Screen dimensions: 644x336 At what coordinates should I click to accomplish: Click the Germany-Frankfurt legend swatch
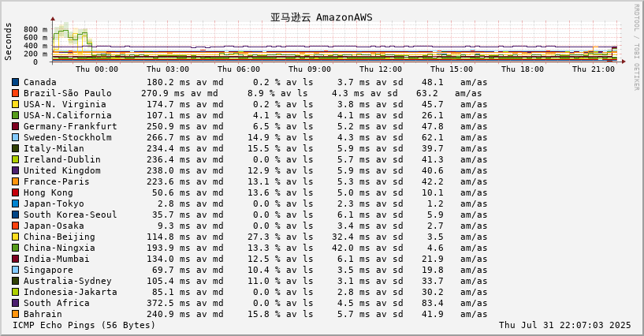[x=15, y=126]
